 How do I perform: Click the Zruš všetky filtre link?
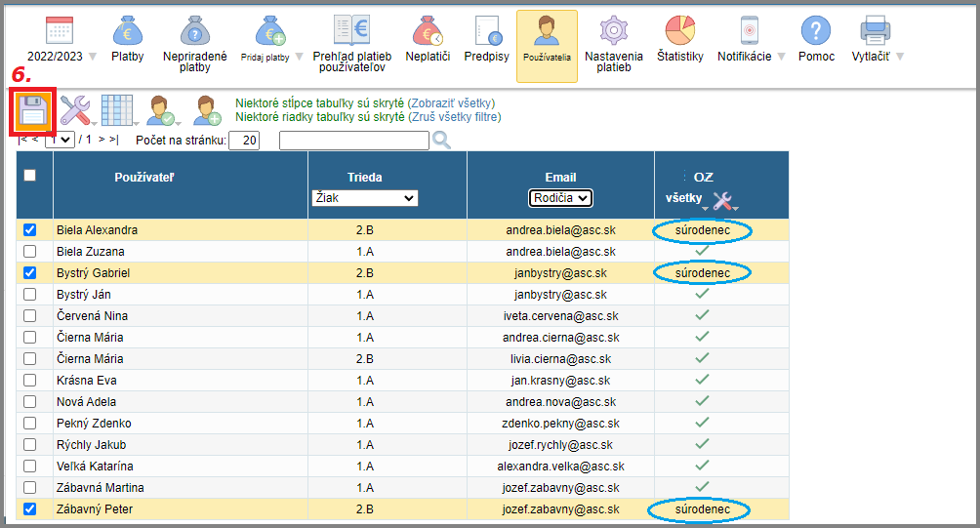pyautogui.click(x=455, y=117)
